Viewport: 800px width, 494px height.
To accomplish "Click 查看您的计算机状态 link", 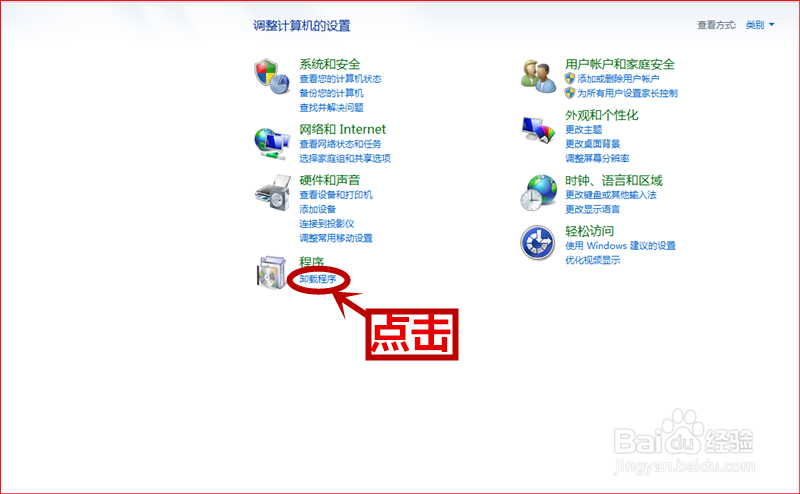I will [340, 79].
